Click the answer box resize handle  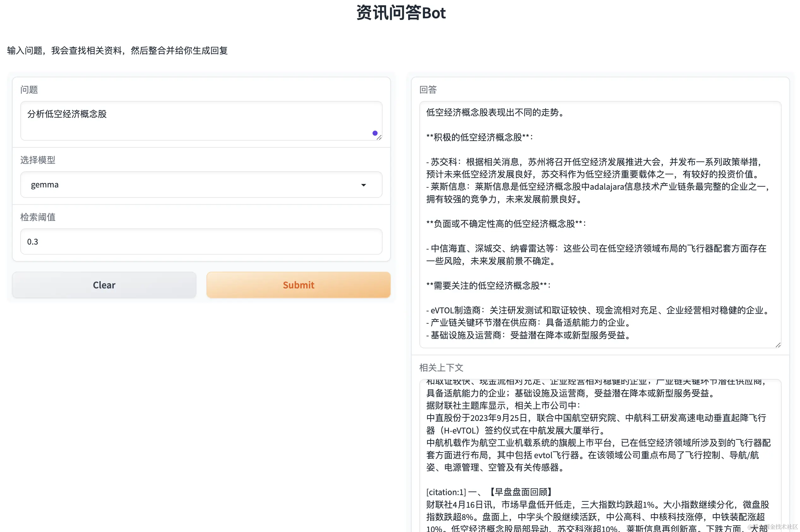778,345
